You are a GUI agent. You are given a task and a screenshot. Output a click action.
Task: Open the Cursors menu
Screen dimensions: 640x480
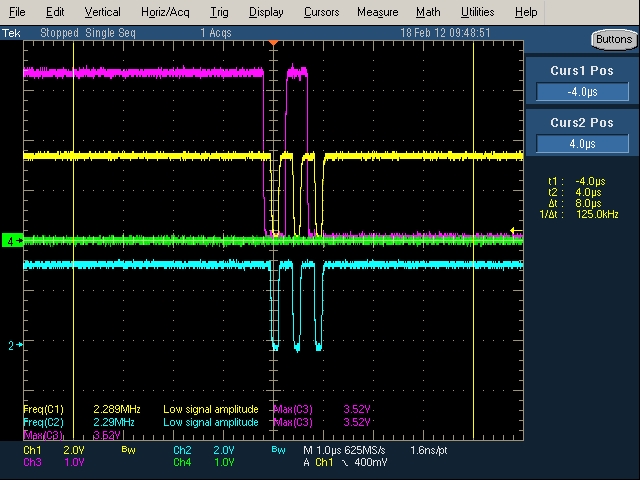pyautogui.click(x=321, y=12)
